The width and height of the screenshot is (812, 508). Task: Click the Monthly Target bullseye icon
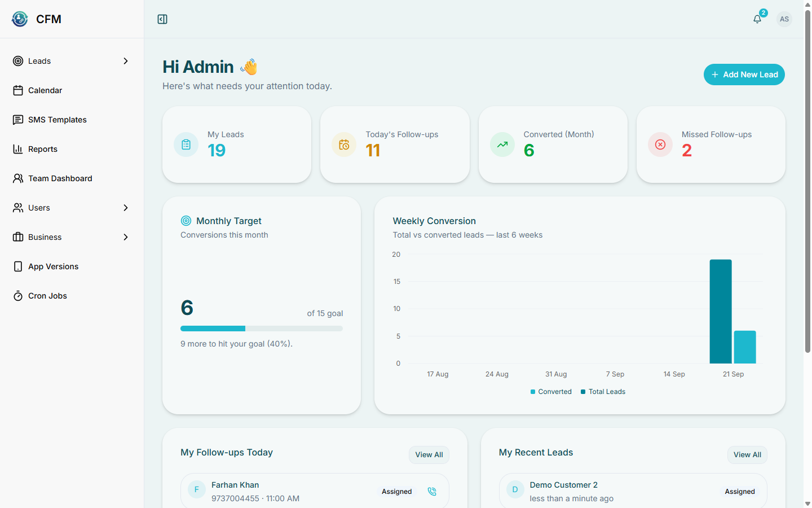(186, 221)
